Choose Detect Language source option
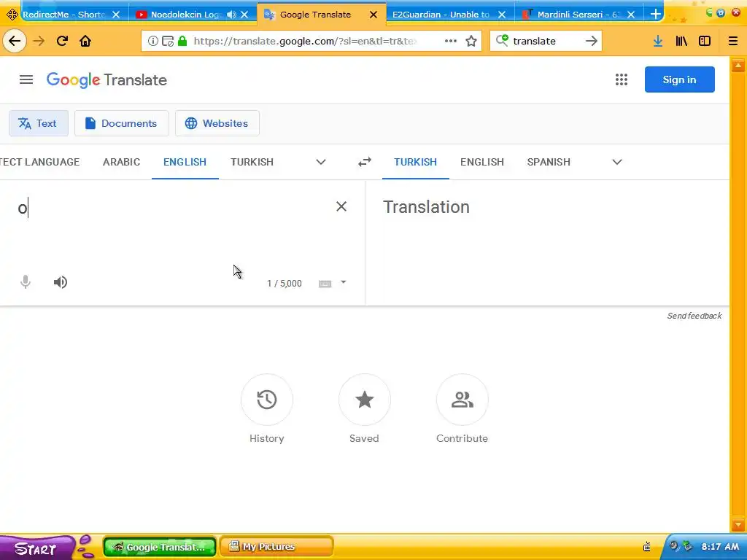This screenshot has width=747, height=560. (39, 162)
